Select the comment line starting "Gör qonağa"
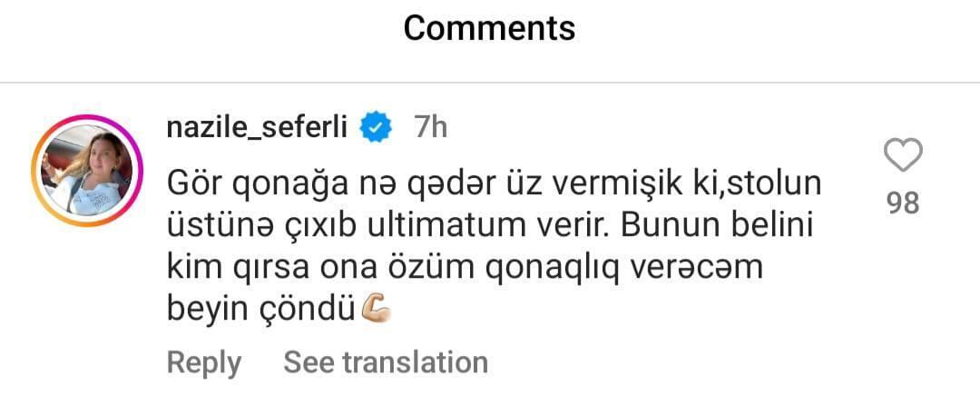980x396 pixels. point(494,183)
